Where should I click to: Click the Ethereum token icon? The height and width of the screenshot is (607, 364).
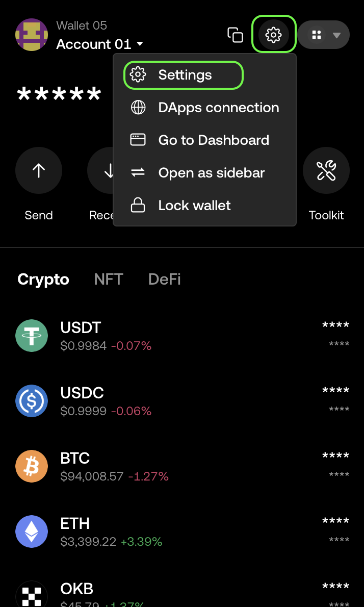32,532
